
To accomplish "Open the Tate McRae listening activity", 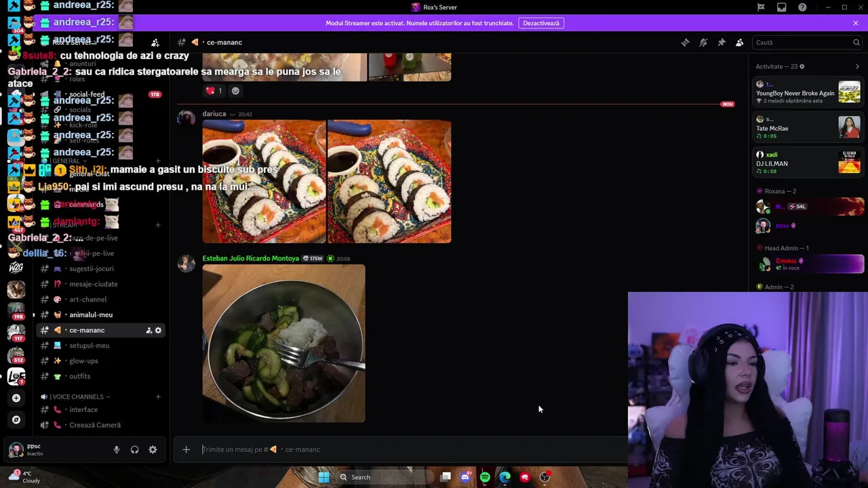I will (808, 127).
